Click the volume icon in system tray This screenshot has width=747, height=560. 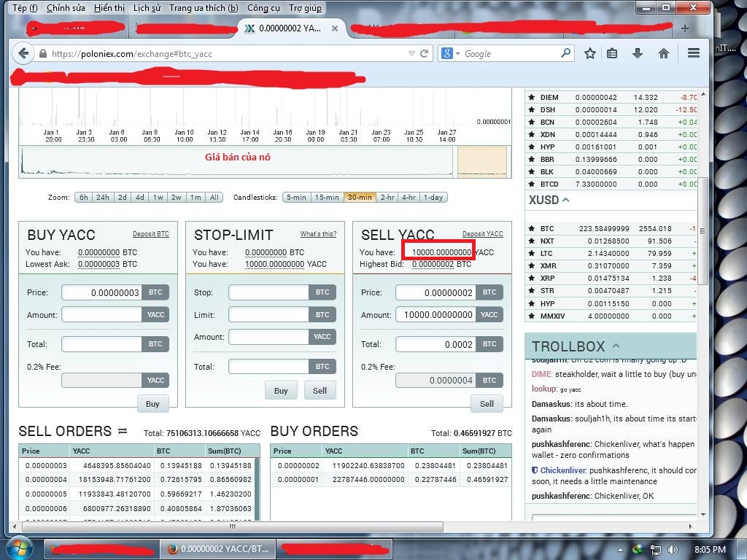(x=673, y=549)
